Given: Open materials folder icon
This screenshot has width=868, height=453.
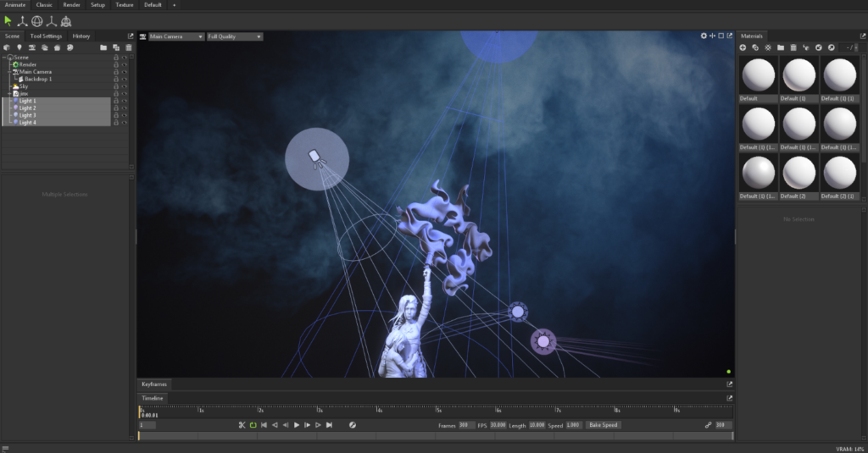Looking at the screenshot, I should click(781, 47).
